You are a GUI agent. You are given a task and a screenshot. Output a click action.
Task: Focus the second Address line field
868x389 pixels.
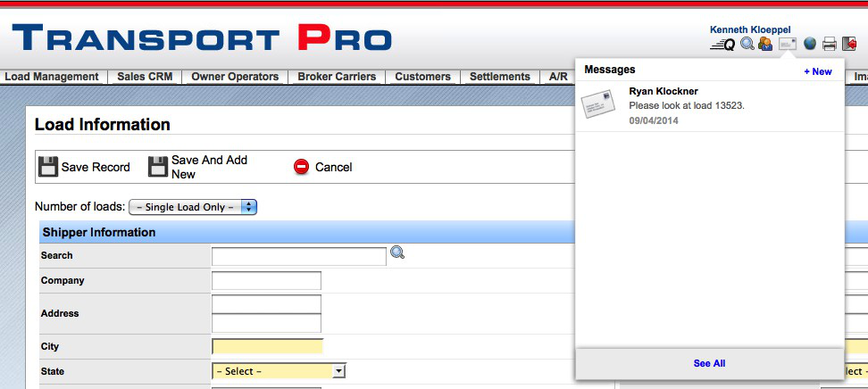(x=266, y=323)
